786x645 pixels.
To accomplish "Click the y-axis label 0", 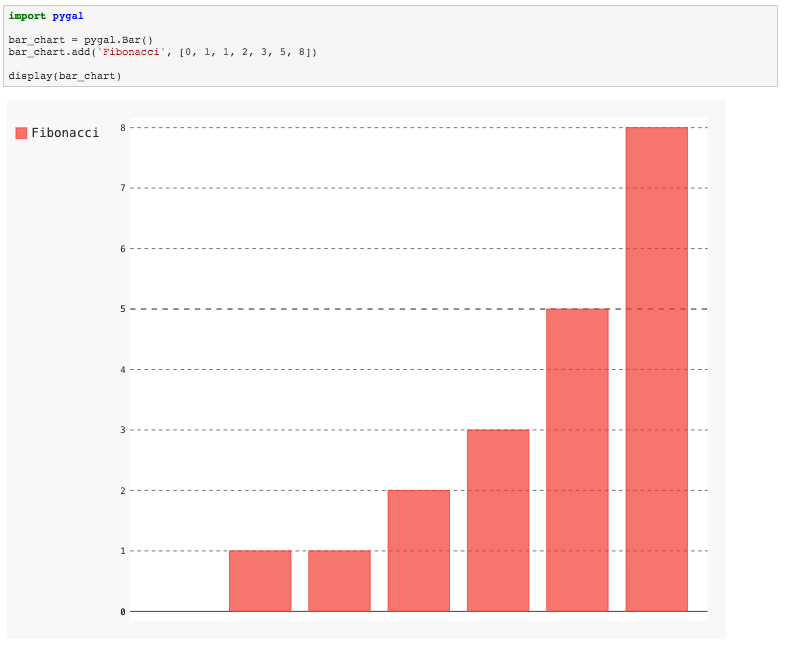I will pyautogui.click(x=123, y=611).
